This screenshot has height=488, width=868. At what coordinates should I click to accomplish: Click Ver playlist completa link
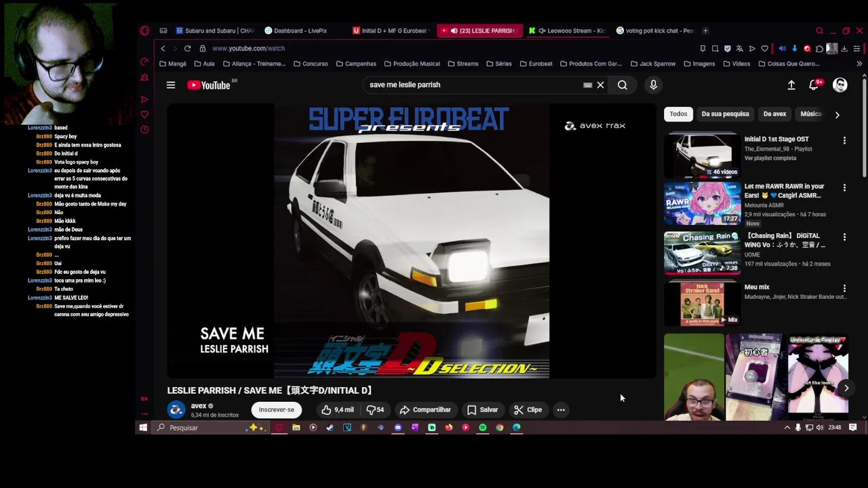770,158
